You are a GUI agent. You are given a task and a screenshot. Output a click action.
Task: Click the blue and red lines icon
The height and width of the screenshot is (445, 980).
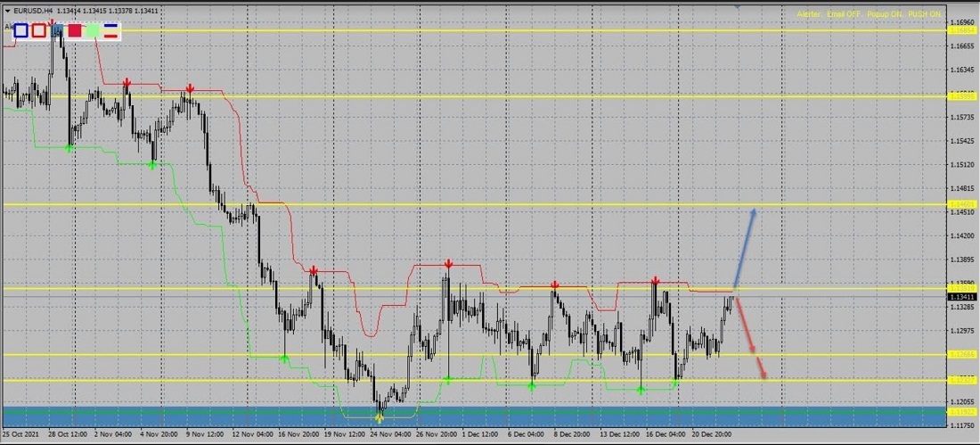point(110,30)
